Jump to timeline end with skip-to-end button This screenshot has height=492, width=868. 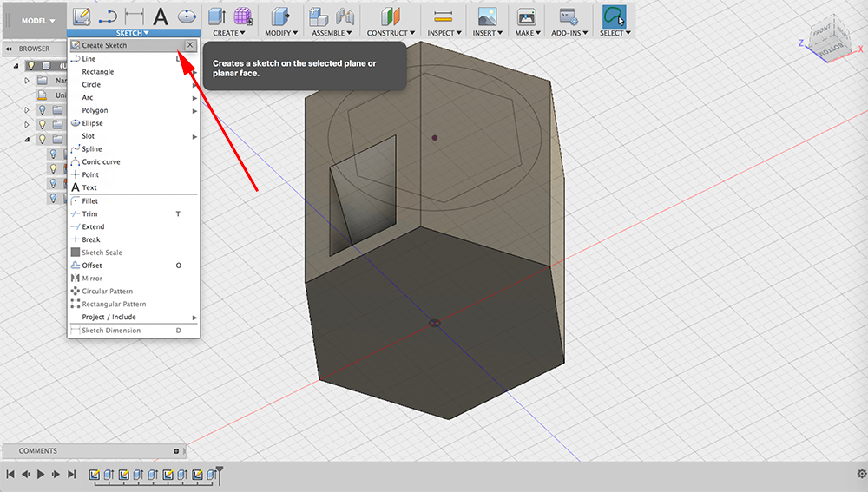tap(71, 475)
